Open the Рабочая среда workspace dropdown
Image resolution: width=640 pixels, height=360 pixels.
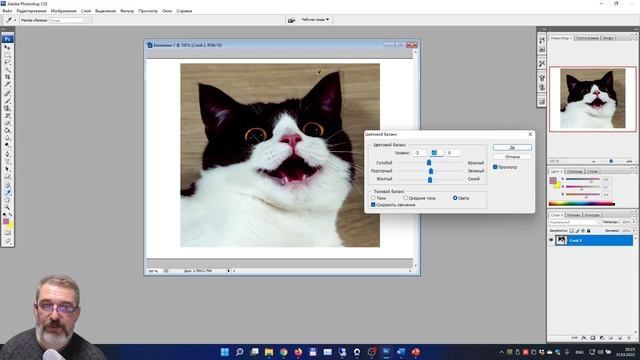coord(316,20)
